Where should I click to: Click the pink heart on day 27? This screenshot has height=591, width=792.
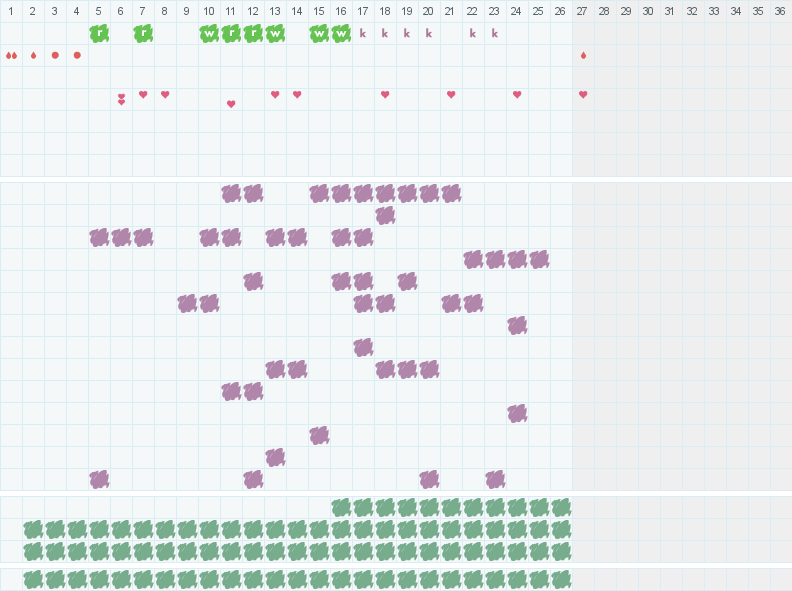[583, 94]
